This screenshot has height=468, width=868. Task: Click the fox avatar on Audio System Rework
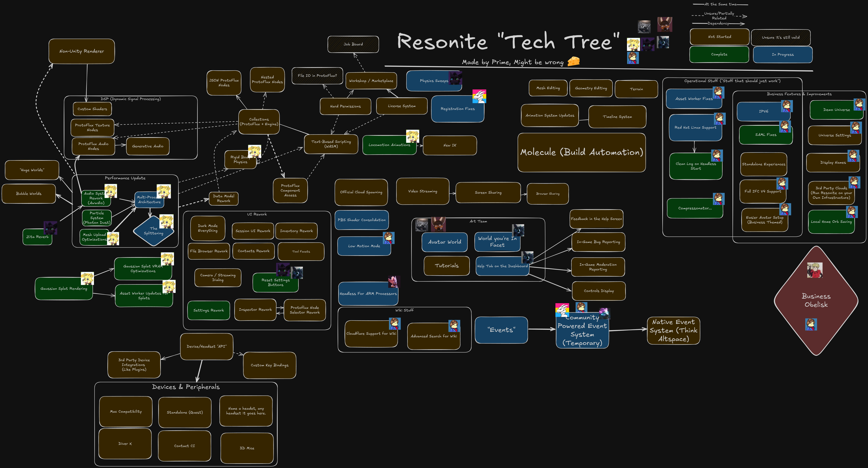111,191
